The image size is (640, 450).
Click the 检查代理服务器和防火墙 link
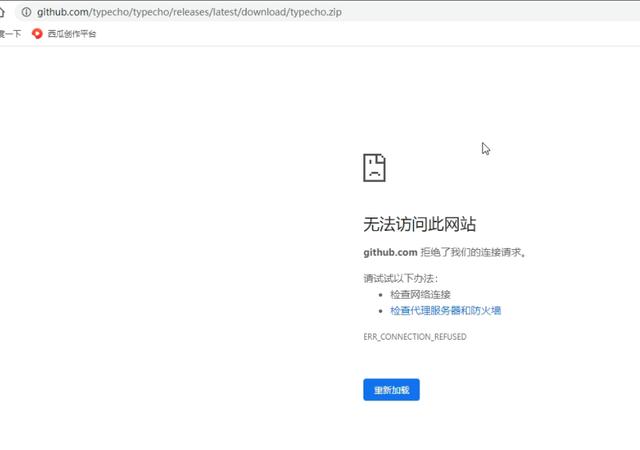pyautogui.click(x=445, y=311)
